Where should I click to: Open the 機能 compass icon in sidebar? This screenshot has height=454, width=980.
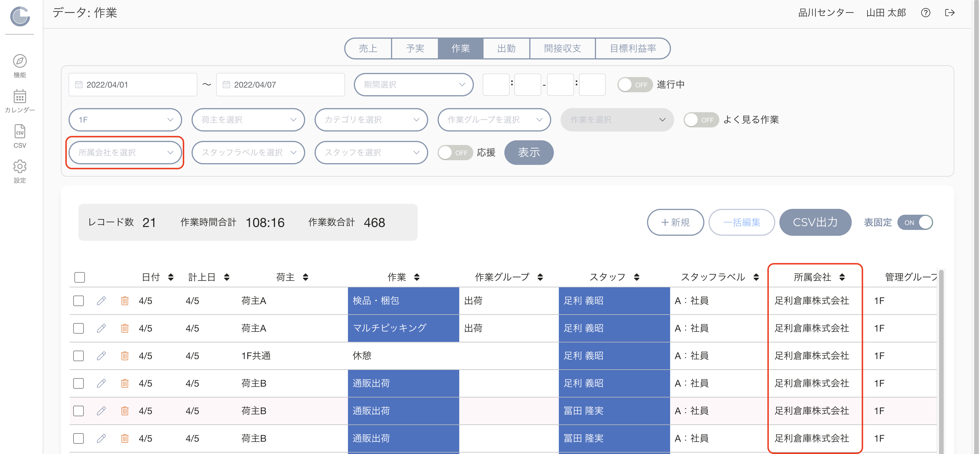pos(20,61)
